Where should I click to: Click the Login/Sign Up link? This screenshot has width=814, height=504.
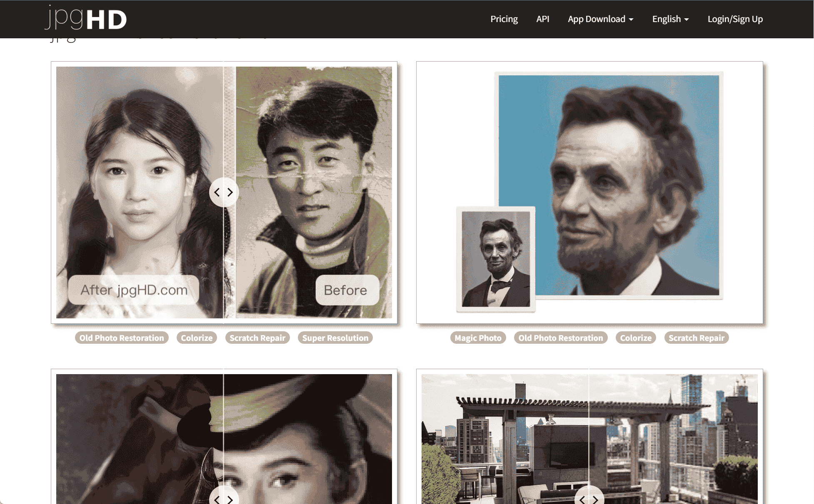[x=735, y=19]
